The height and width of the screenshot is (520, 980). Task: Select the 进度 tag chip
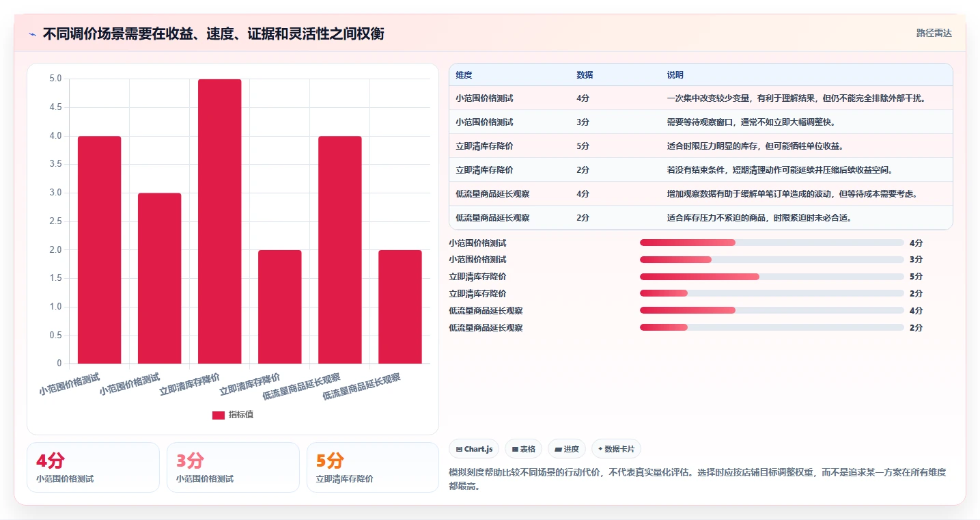(x=567, y=449)
